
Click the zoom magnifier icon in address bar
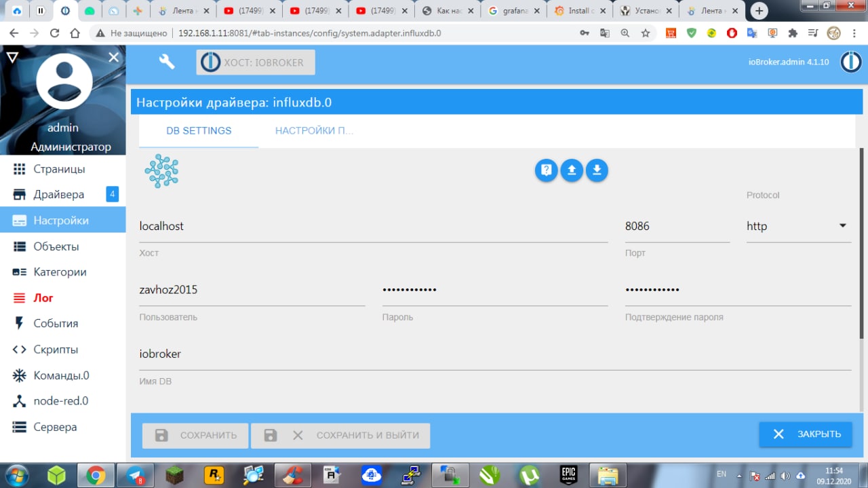coord(625,33)
